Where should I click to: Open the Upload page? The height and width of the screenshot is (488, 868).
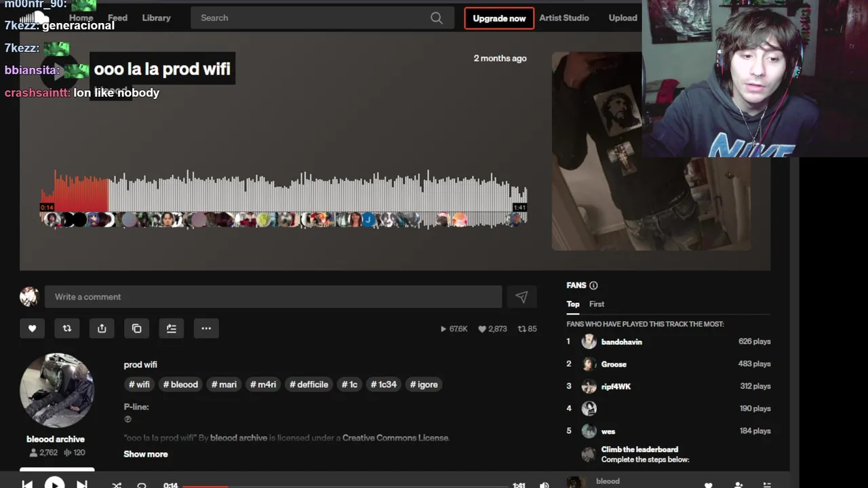click(x=623, y=18)
